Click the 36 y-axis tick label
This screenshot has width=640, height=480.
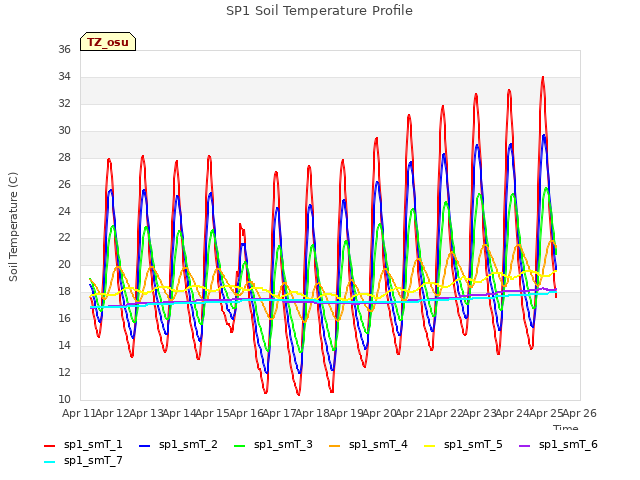[x=64, y=49]
